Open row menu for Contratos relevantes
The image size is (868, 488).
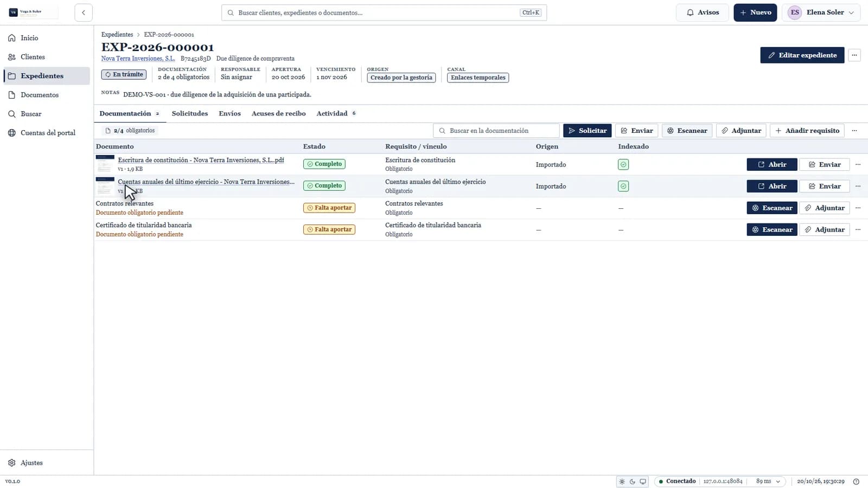tap(858, 208)
